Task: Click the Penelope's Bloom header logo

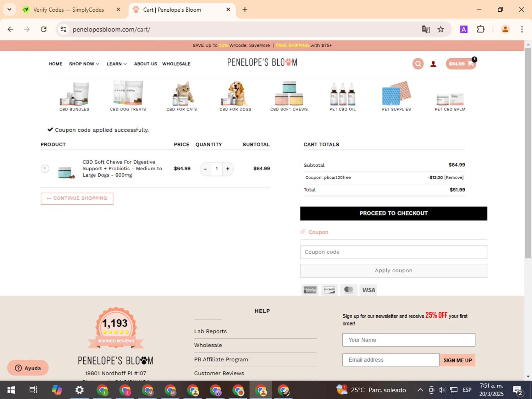Action: (x=262, y=62)
